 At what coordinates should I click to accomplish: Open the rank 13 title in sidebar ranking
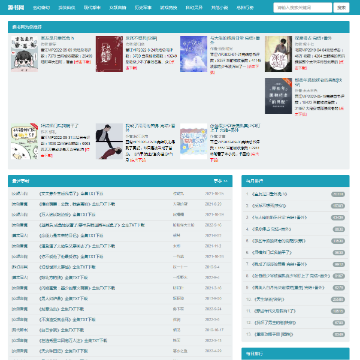click(273, 334)
